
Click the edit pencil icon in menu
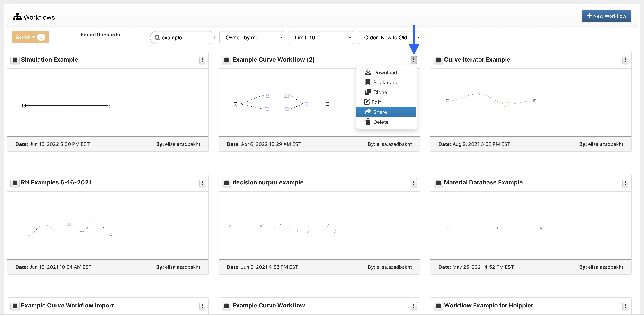[367, 102]
